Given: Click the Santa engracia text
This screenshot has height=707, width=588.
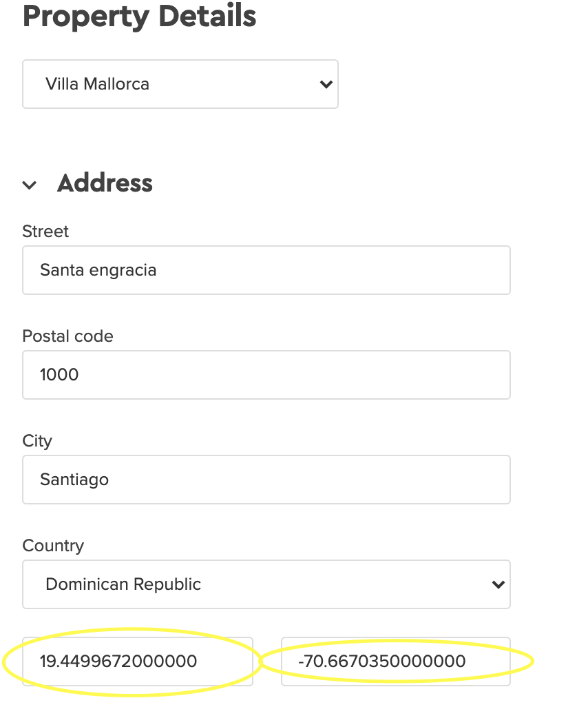Looking at the screenshot, I should (x=98, y=271).
